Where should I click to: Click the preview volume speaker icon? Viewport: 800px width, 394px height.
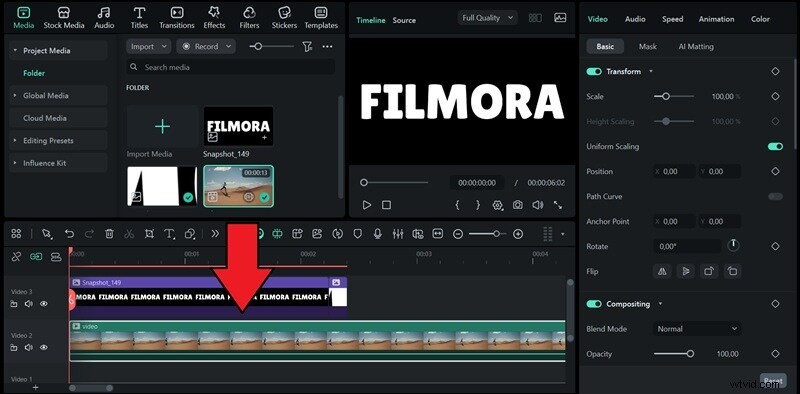pos(537,205)
